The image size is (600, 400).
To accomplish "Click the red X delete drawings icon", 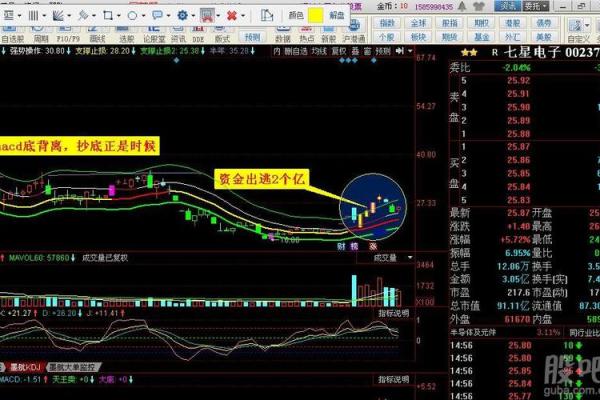I will (232, 15).
